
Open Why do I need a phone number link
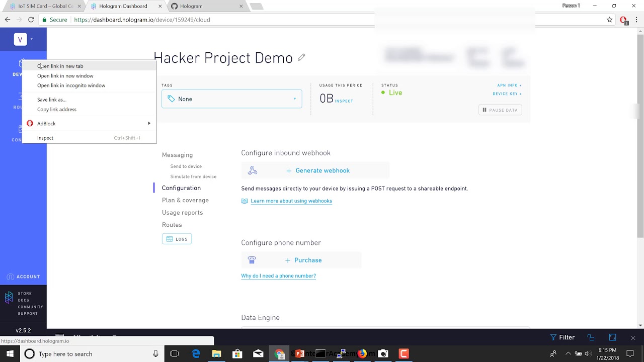tap(278, 276)
